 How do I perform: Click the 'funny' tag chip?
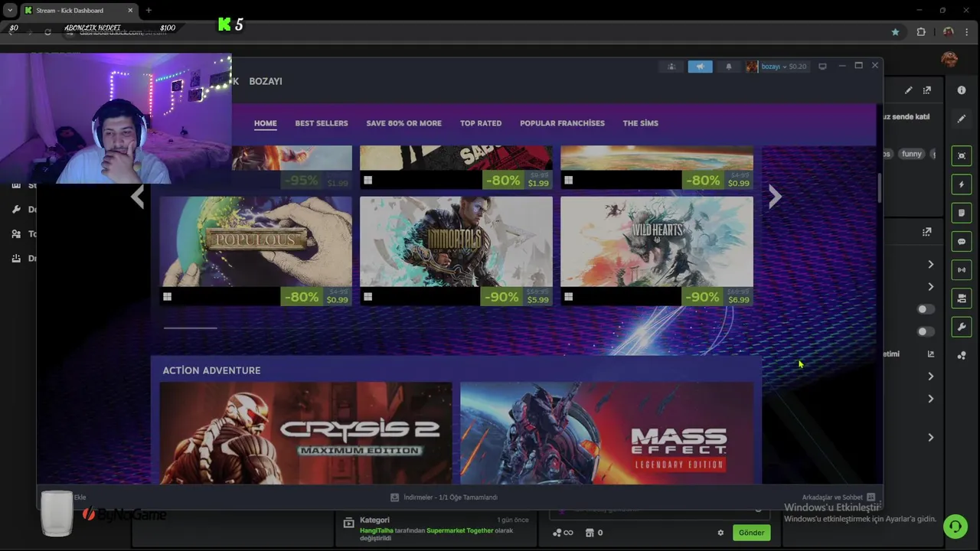pos(911,154)
